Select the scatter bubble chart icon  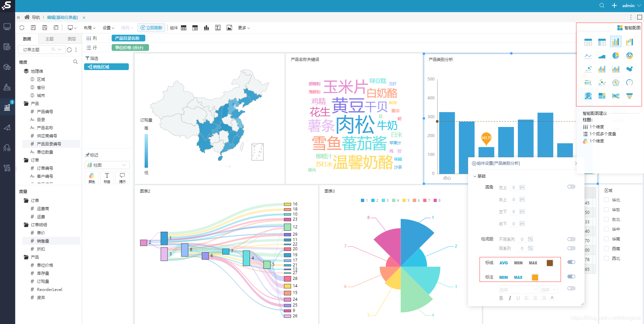point(588,69)
